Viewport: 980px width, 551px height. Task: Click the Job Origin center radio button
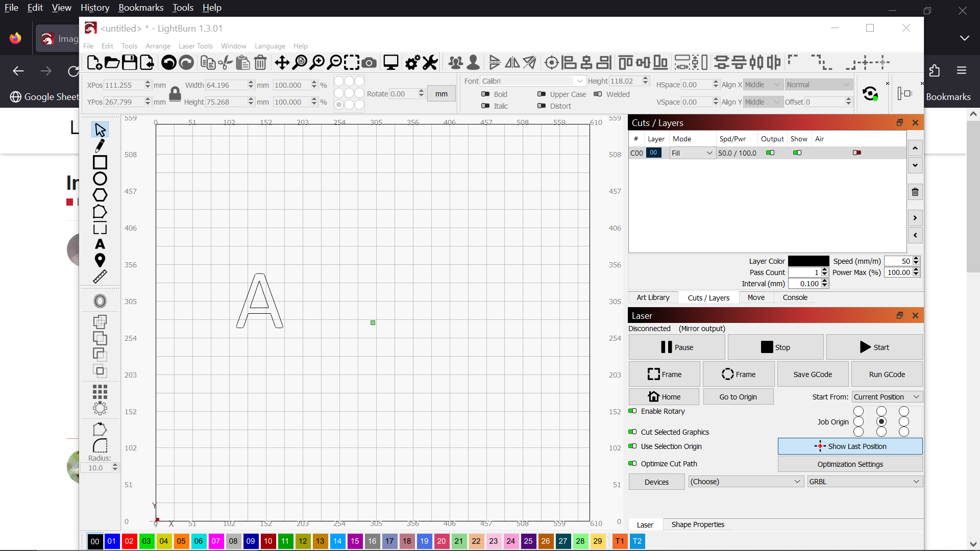(x=881, y=422)
